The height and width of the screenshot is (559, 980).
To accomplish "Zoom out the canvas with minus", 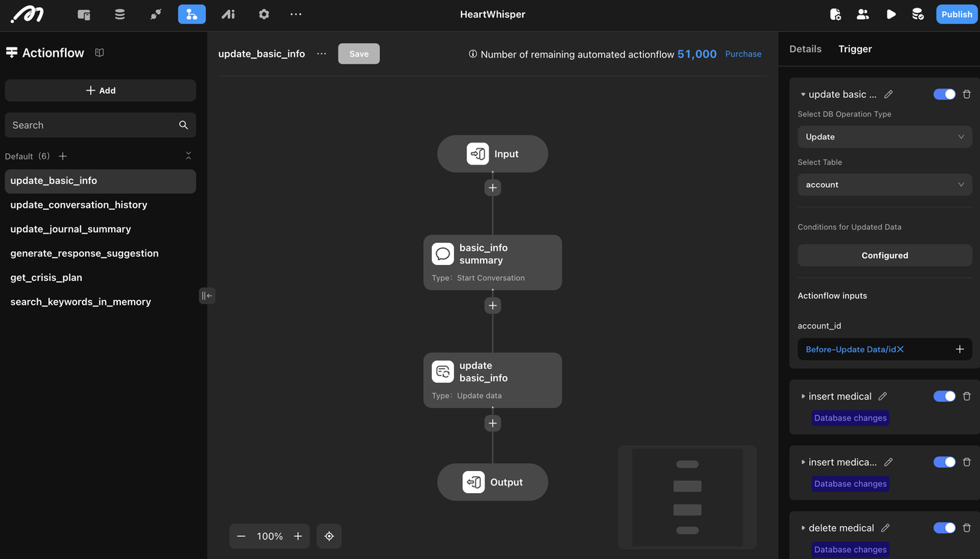I will coord(241,536).
